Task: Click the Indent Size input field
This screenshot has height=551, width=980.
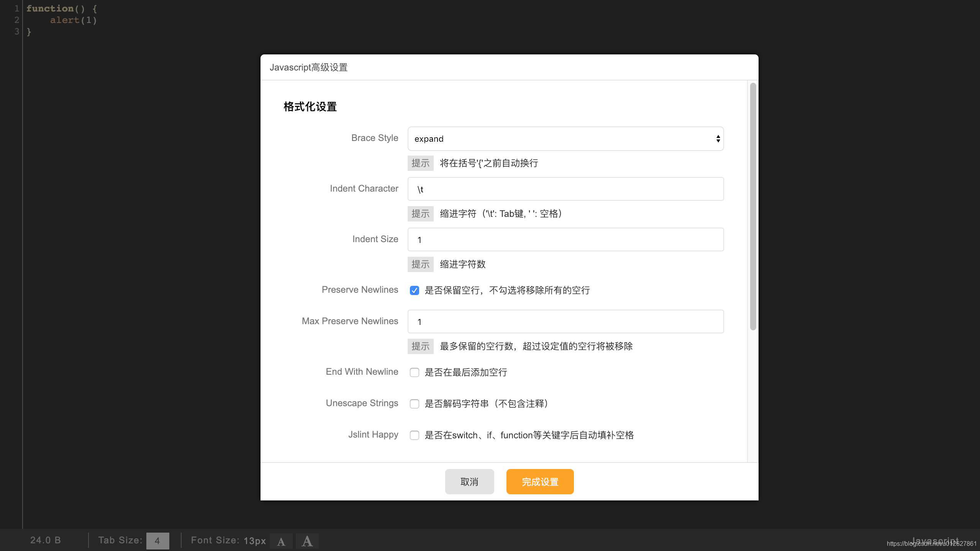Action: click(565, 239)
